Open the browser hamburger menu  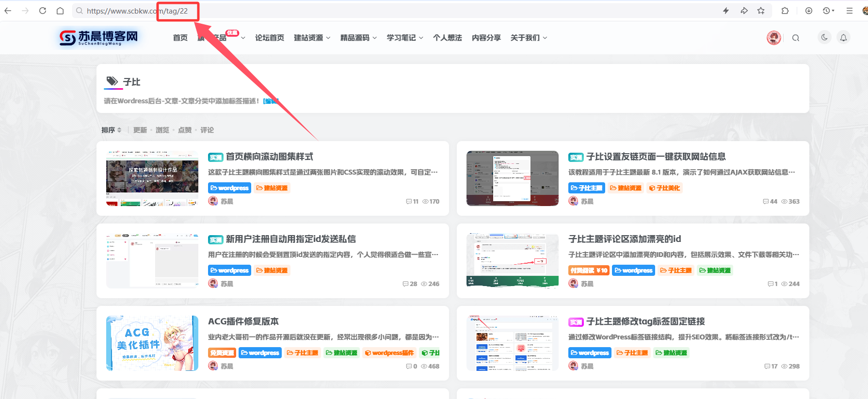(850, 11)
